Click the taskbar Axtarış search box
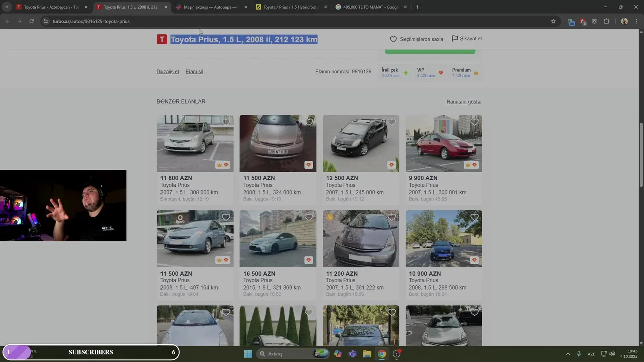This screenshot has height=362, width=644. [294, 354]
